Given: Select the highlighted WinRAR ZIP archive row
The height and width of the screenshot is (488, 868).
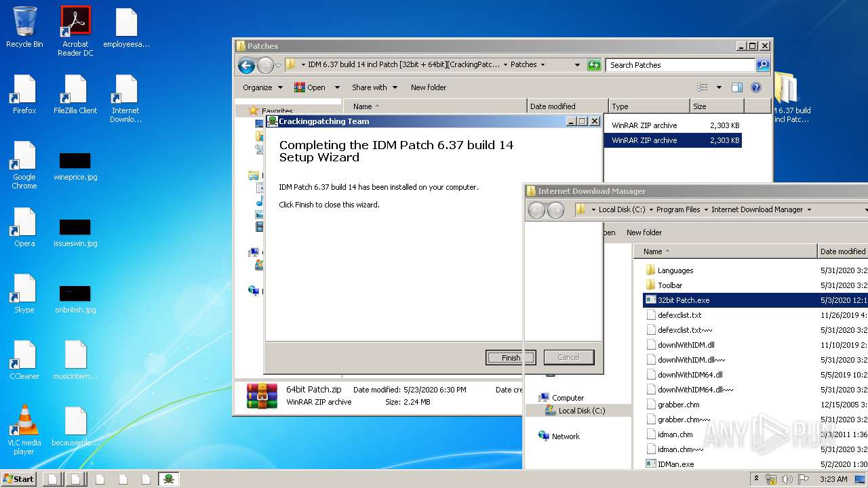Looking at the screenshot, I should [673, 140].
